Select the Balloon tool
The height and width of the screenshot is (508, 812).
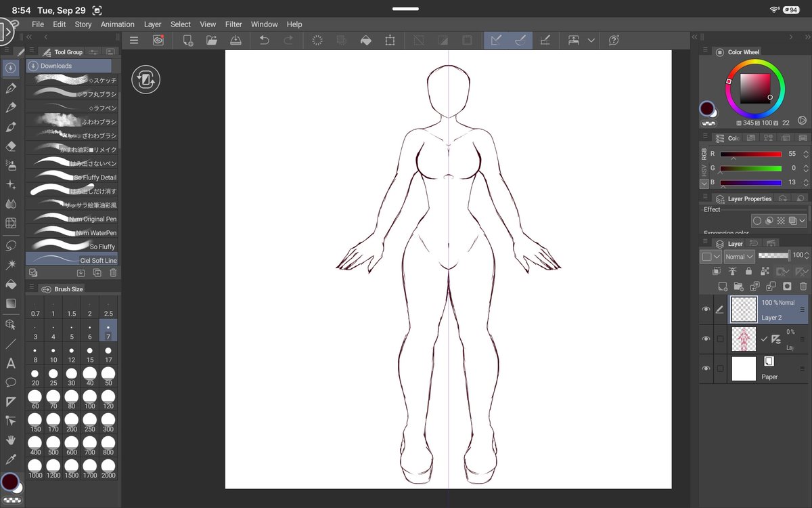(x=11, y=383)
